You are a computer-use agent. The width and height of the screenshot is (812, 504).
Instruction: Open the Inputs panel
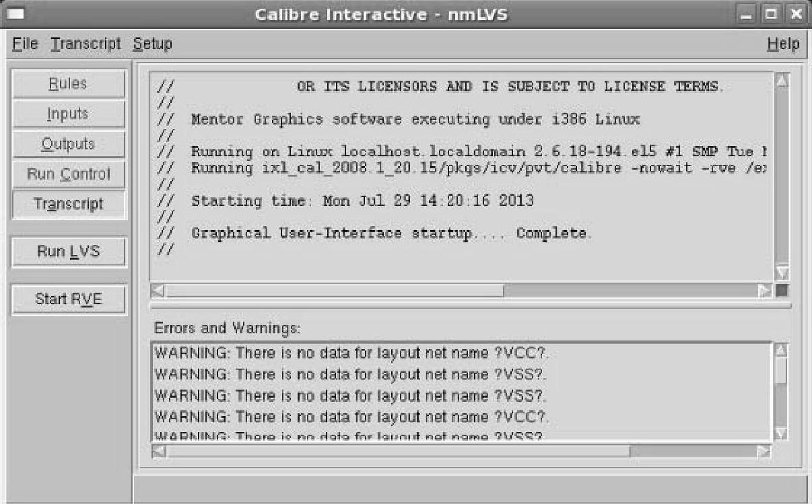(69, 114)
